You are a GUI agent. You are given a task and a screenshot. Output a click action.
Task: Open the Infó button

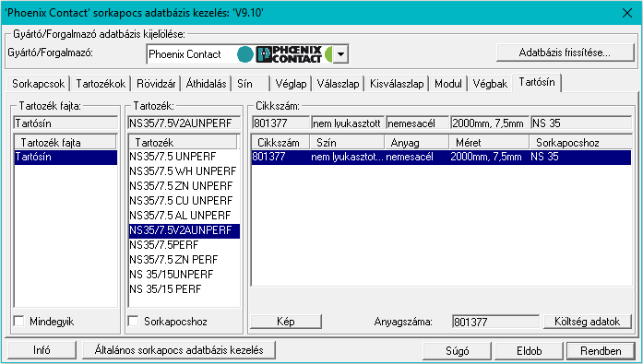tap(42, 350)
